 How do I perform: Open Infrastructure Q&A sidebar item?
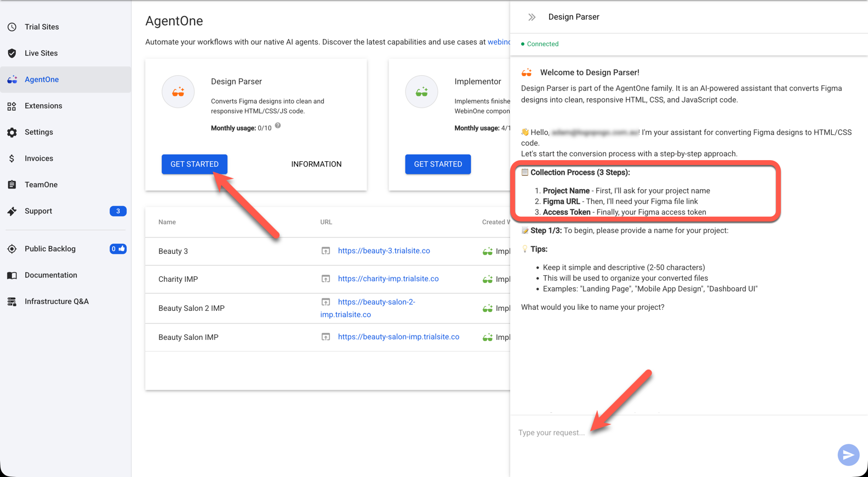(66, 302)
